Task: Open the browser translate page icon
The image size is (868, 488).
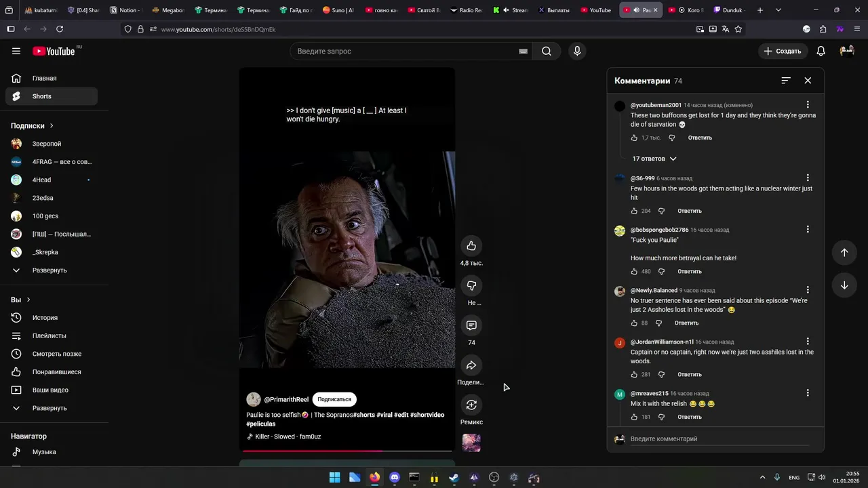Action: click(726, 29)
